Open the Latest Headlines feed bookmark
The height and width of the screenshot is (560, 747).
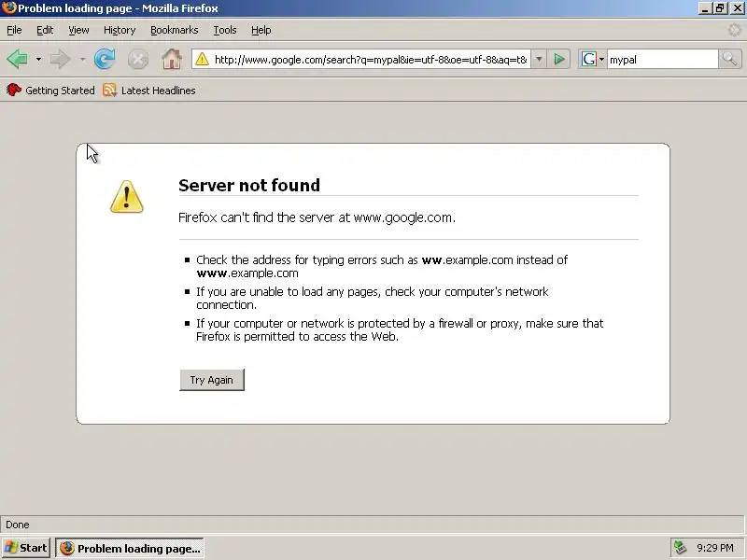click(x=149, y=90)
